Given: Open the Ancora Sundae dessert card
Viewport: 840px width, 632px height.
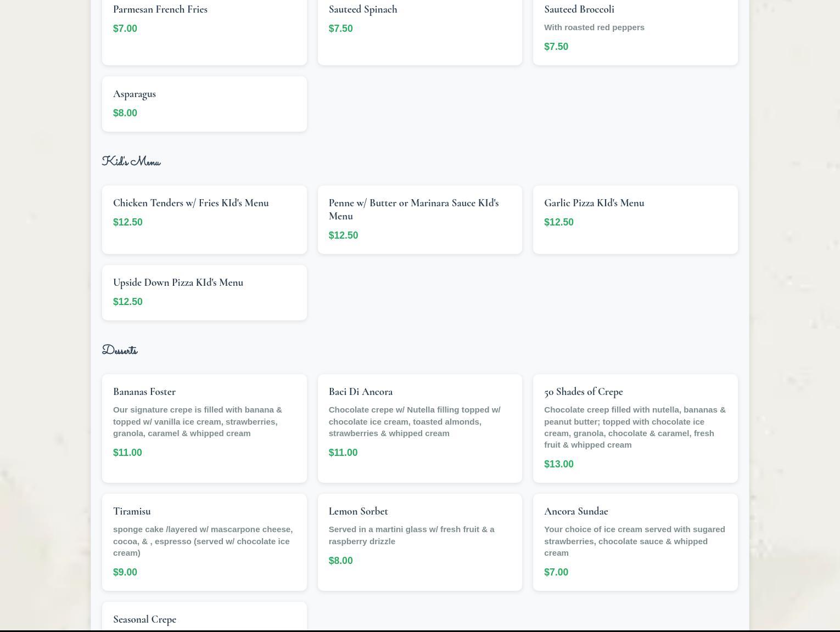Looking at the screenshot, I should click(x=635, y=541).
